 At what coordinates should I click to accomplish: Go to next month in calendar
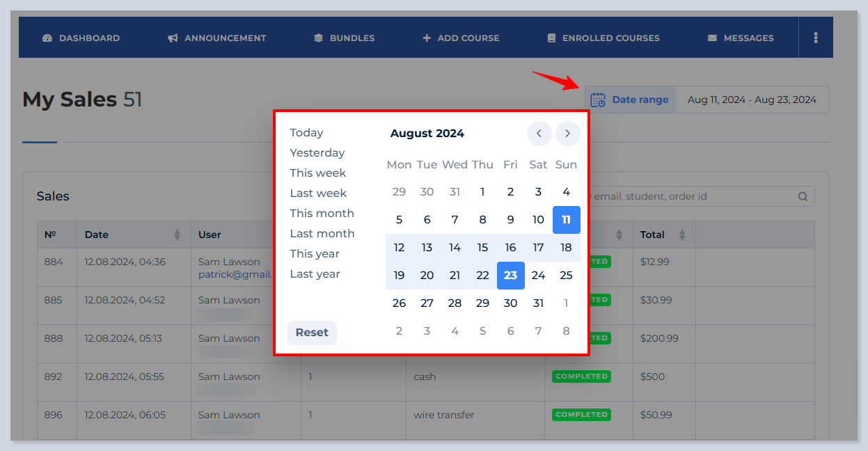pyautogui.click(x=567, y=134)
